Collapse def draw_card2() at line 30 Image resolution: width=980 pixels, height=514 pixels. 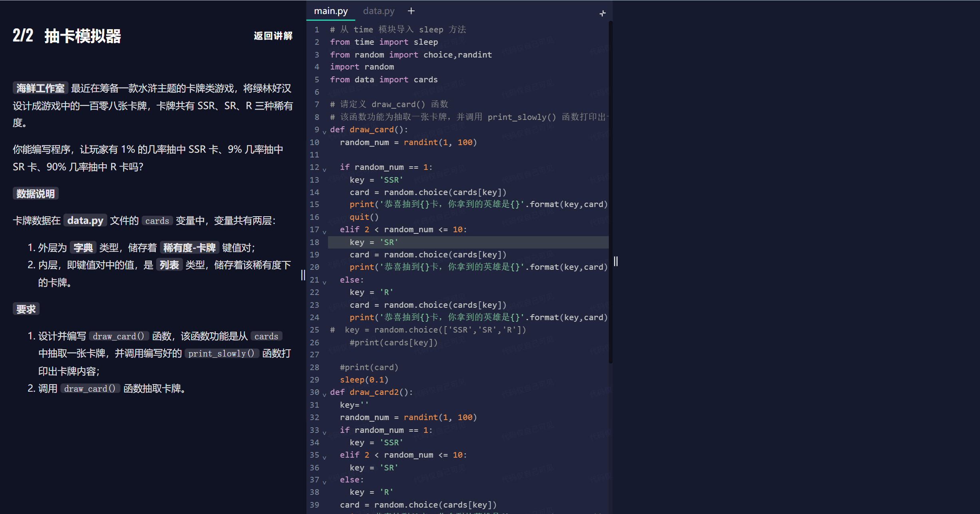(324, 394)
